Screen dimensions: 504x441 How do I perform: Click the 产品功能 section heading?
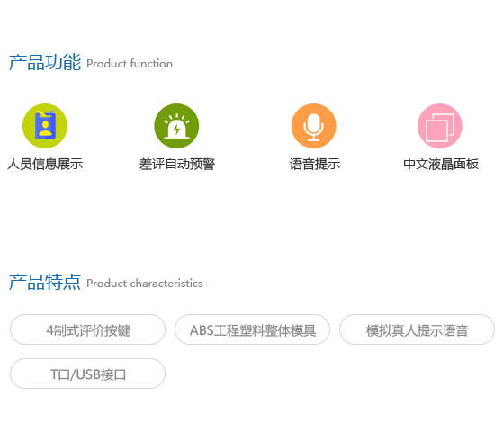[x=45, y=62]
